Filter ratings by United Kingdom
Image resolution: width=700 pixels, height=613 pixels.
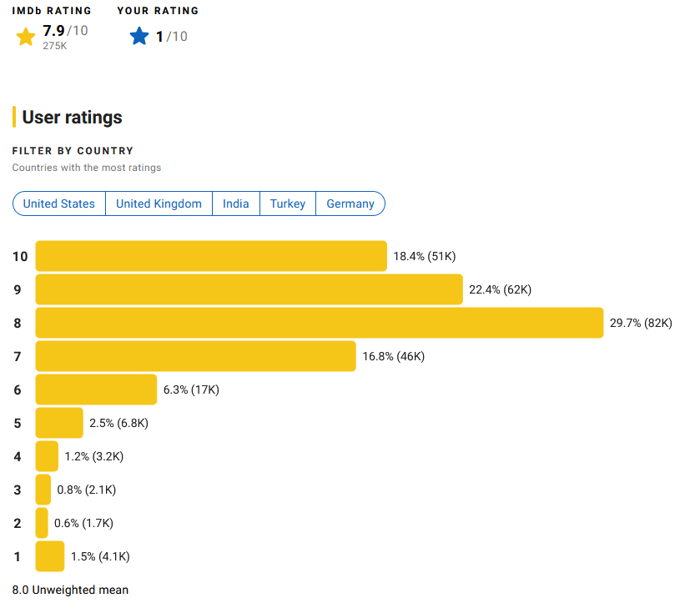click(x=159, y=203)
